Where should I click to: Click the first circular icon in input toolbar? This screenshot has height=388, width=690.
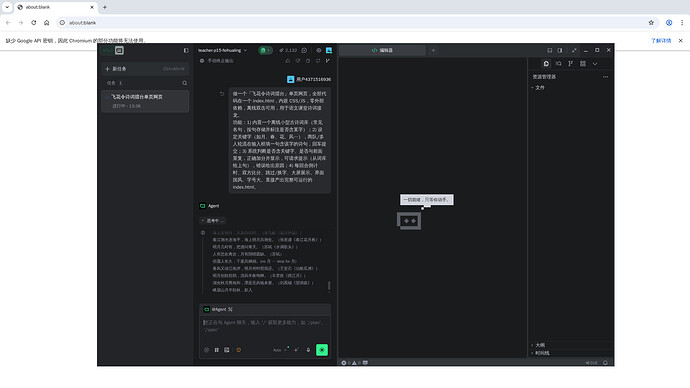[x=206, y=350]
